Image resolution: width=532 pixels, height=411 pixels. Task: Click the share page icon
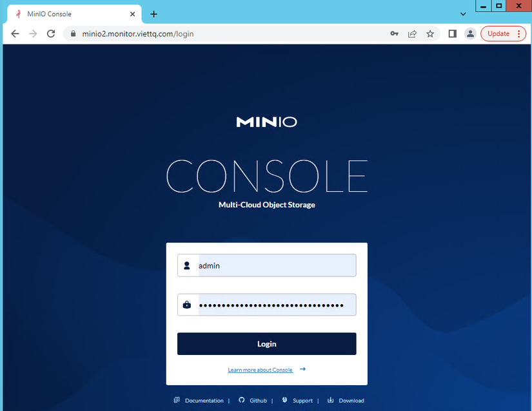click(412, 33)
